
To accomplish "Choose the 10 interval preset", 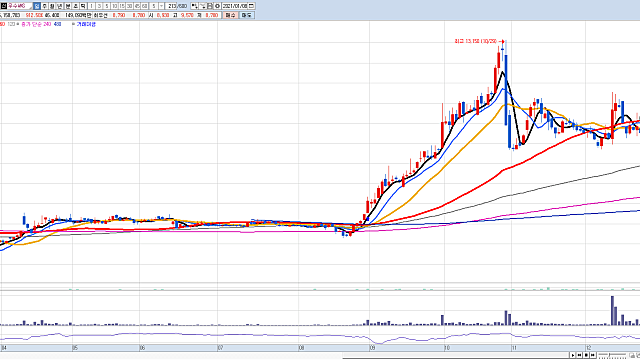I will 114,6.
